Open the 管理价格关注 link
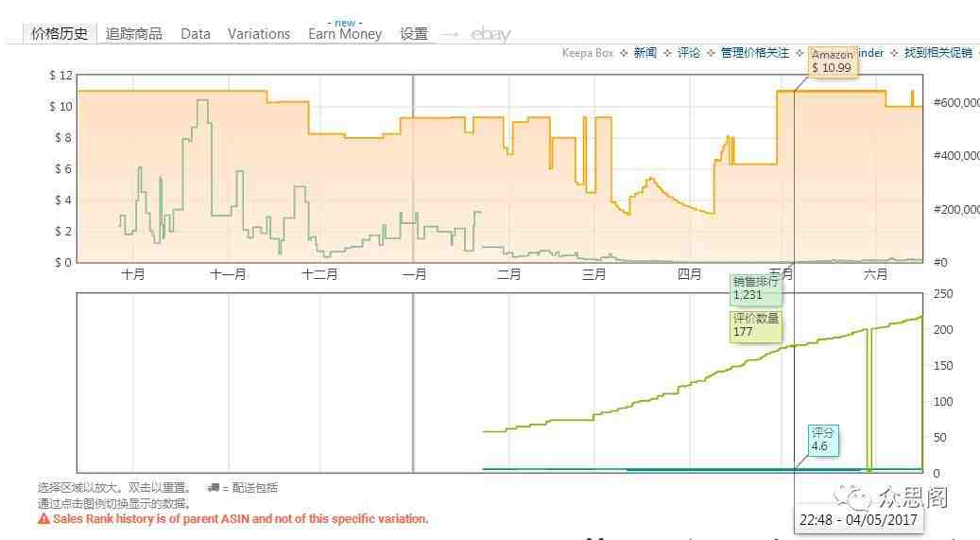This screenshot has height=540, width=980. pyautogui.click(x=755, y=53)
